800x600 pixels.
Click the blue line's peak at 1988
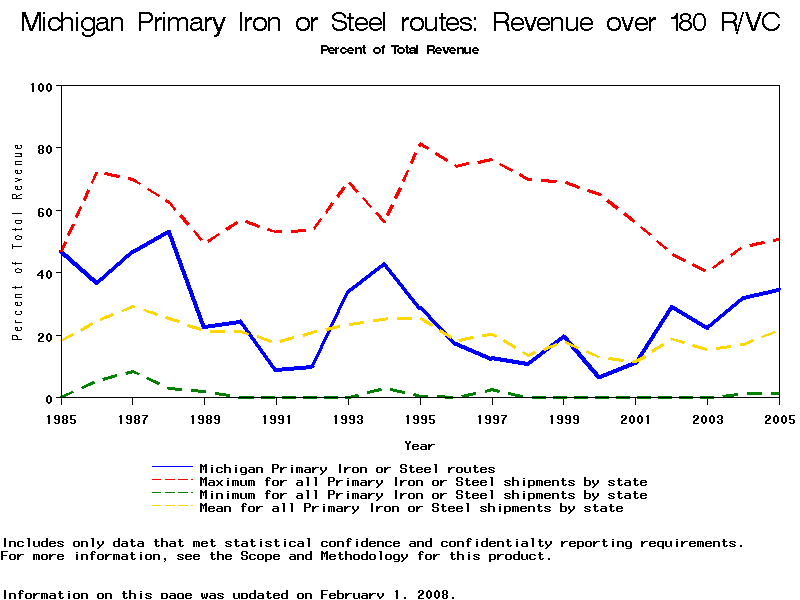[x=169, y=232]
